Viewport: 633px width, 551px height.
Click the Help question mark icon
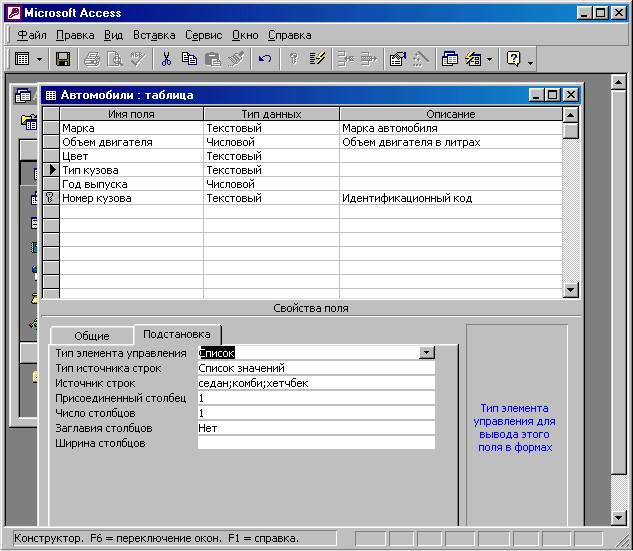tap(514, 59)
